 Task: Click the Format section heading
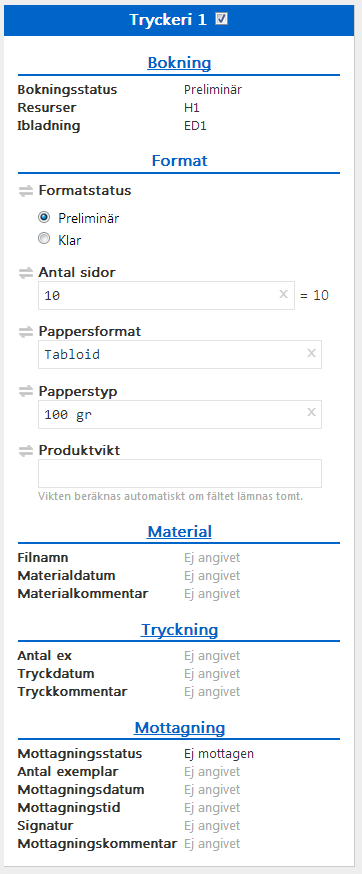tap(179, 161)
